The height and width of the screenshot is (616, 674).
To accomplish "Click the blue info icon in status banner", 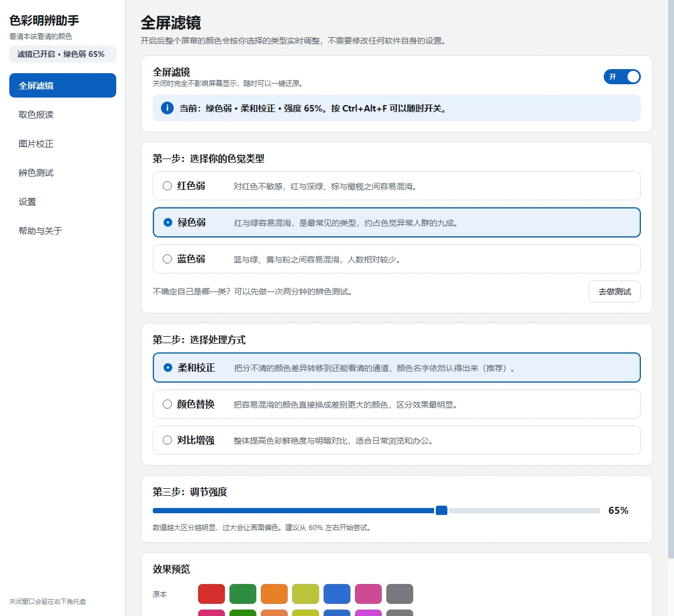I will 167,108.
